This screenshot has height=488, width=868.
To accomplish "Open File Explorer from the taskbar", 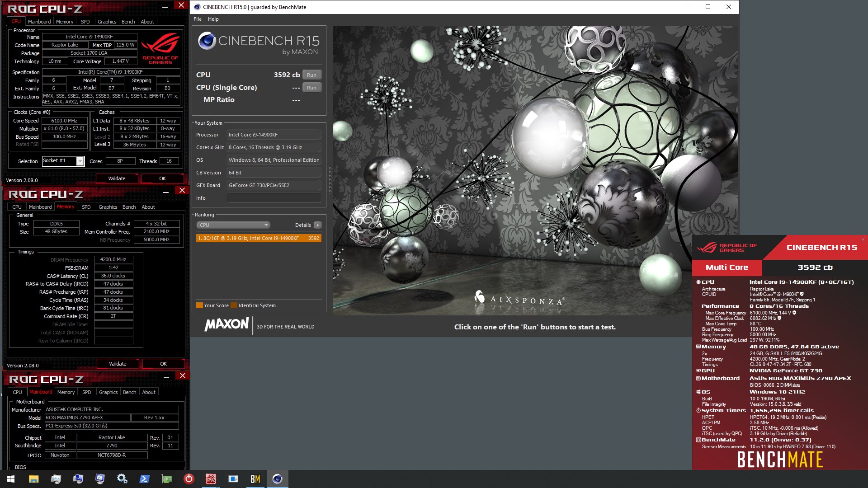I will click(x=33, y=479).
